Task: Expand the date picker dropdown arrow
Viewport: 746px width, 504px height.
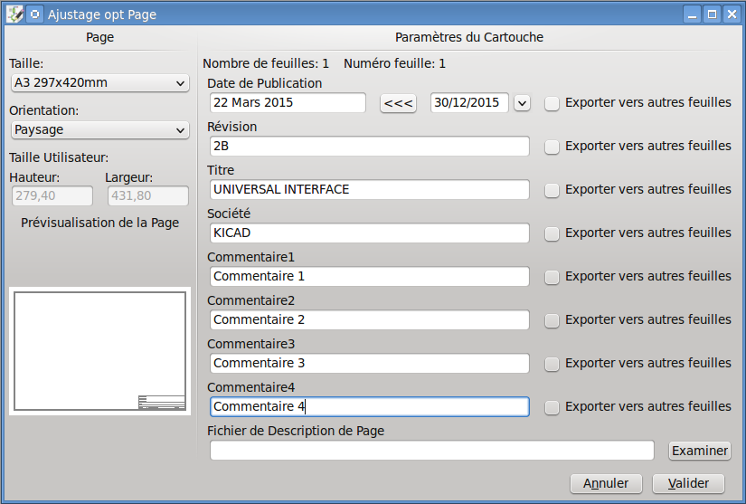Action: (522, 103)
